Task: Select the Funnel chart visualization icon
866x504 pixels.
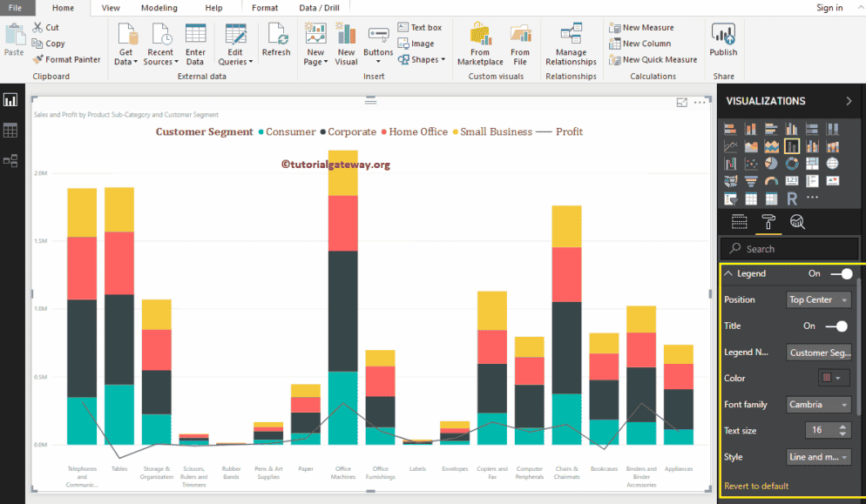Action: 751,180
